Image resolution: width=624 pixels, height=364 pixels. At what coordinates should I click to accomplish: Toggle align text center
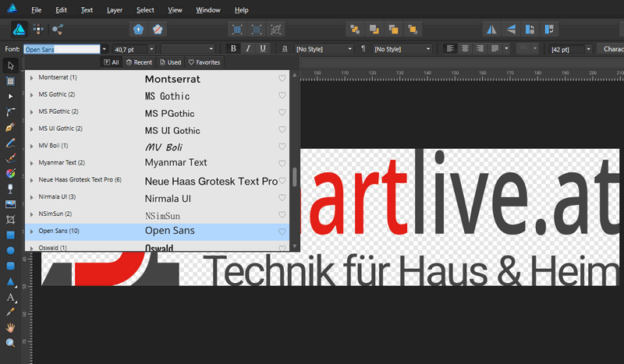pyautogui.click(x=465, y=48)
